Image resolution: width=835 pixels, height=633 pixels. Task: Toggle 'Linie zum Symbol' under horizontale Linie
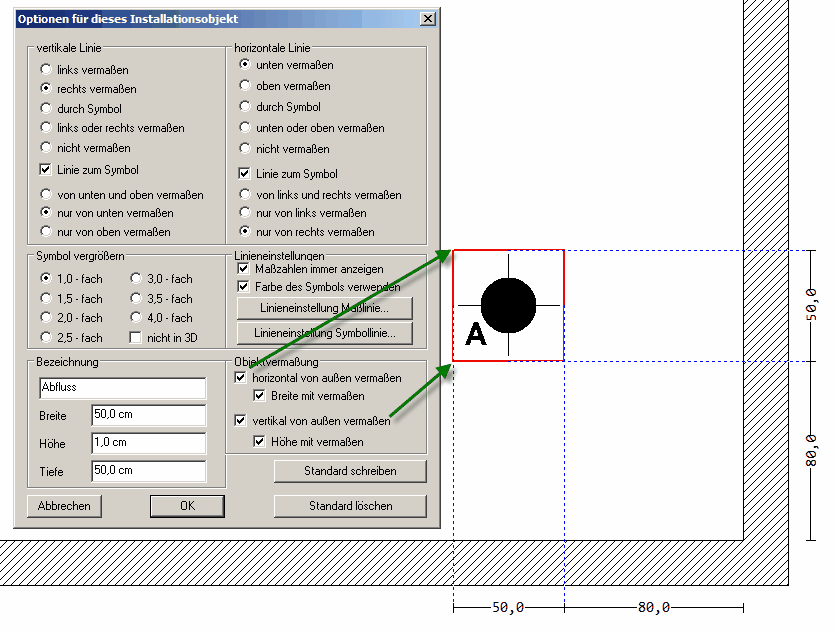click(245, 174)
